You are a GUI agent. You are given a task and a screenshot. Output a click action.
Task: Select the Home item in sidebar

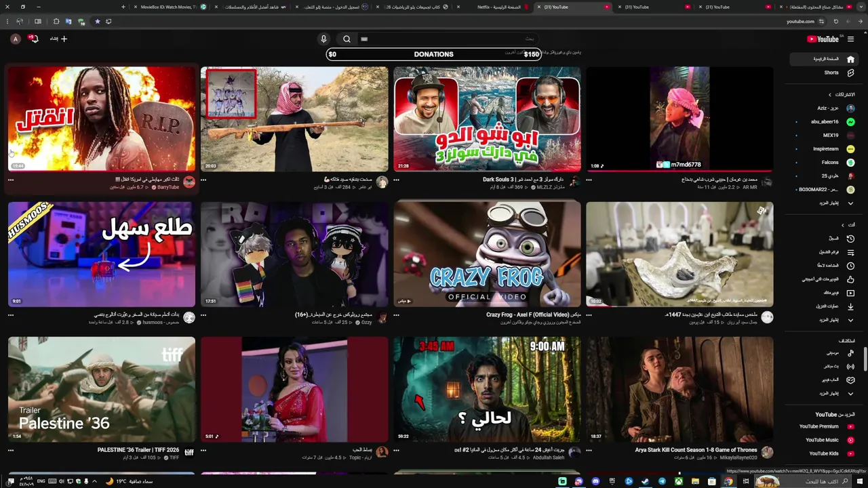click(823, 59)
